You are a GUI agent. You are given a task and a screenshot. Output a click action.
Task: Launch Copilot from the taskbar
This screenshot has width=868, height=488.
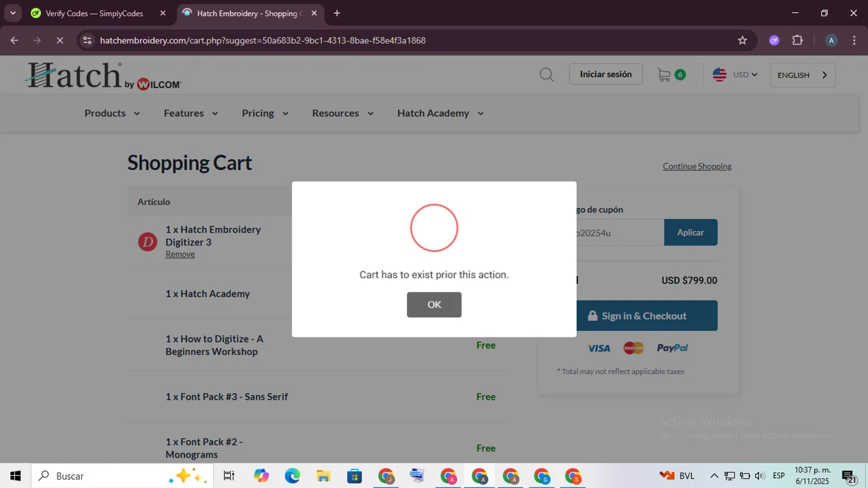[x=261, y=476]
